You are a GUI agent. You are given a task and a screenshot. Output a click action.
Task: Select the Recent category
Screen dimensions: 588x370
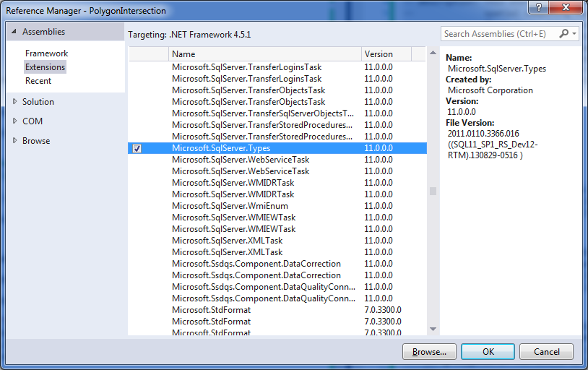[x=38, y=81]
